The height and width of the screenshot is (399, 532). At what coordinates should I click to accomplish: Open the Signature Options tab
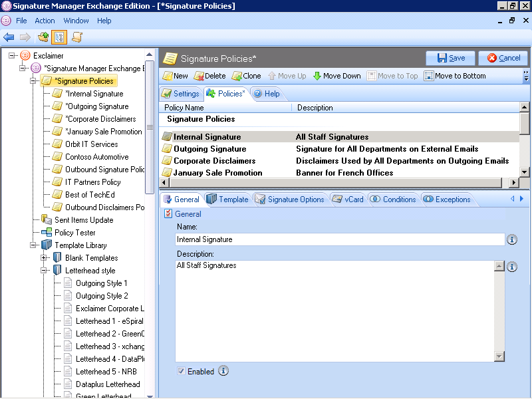click(290, 199)
